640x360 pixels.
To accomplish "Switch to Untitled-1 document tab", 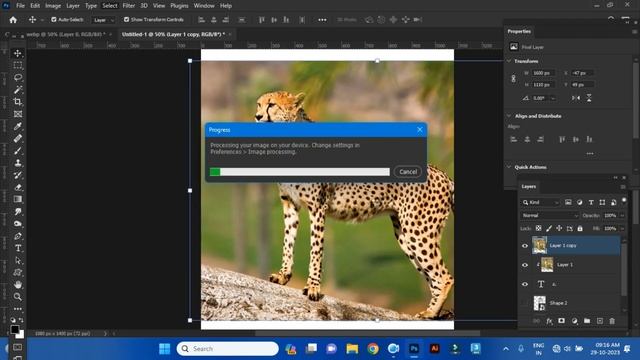I will (x=173, y=34).
